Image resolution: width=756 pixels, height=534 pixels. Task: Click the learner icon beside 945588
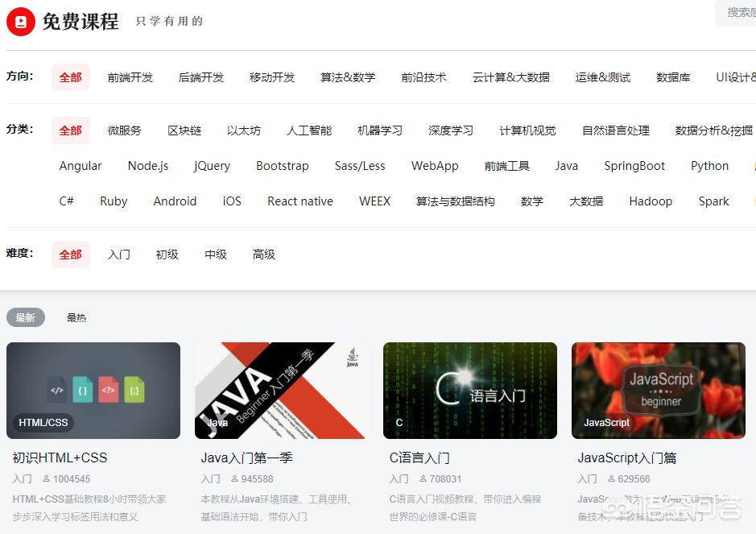click(x=234, y=478)
